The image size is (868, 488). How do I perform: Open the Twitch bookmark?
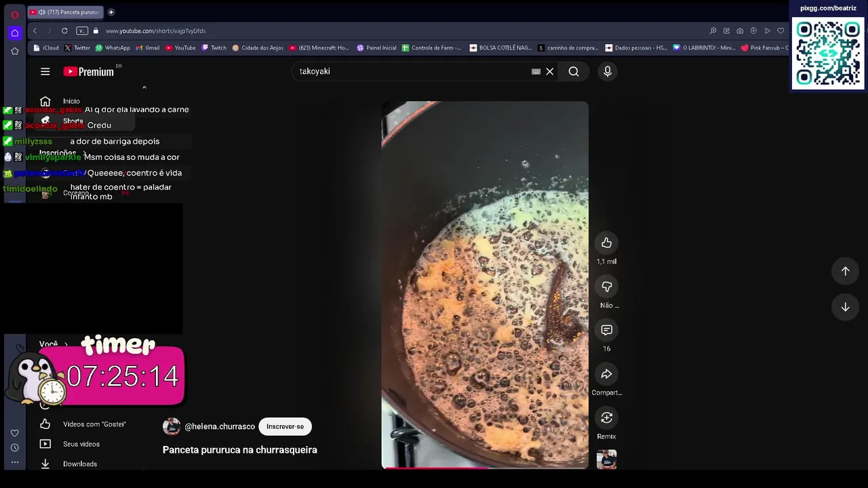click(x=214, y=48)
